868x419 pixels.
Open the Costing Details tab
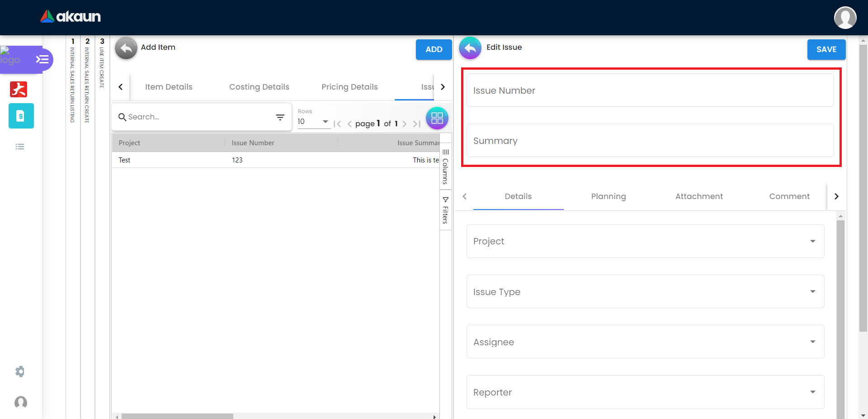pyautogui.click(x=259, y=87)
